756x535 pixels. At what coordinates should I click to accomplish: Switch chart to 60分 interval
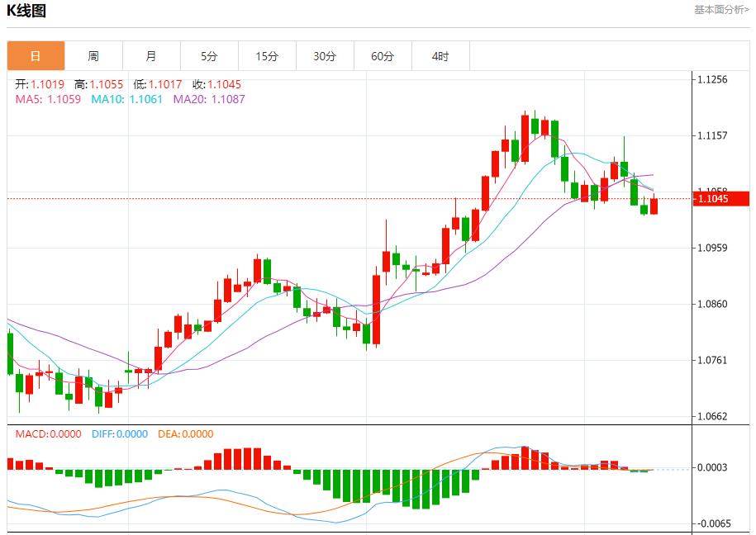(x=383, y=56)
